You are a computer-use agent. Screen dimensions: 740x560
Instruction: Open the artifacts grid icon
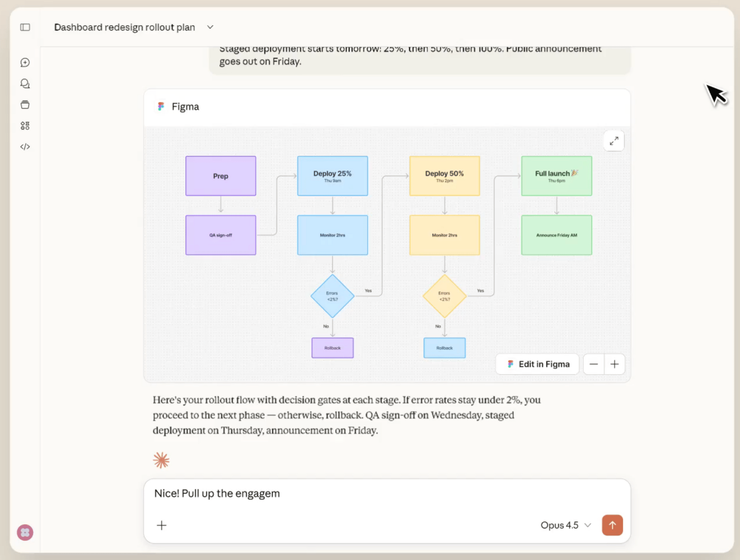click(25, 126)
